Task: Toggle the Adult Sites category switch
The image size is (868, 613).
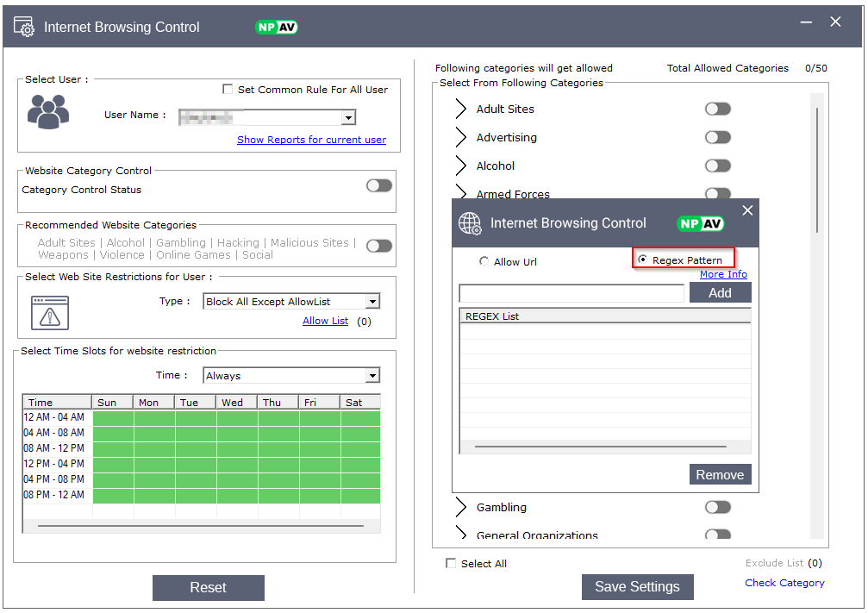Action: pos(717,109)
